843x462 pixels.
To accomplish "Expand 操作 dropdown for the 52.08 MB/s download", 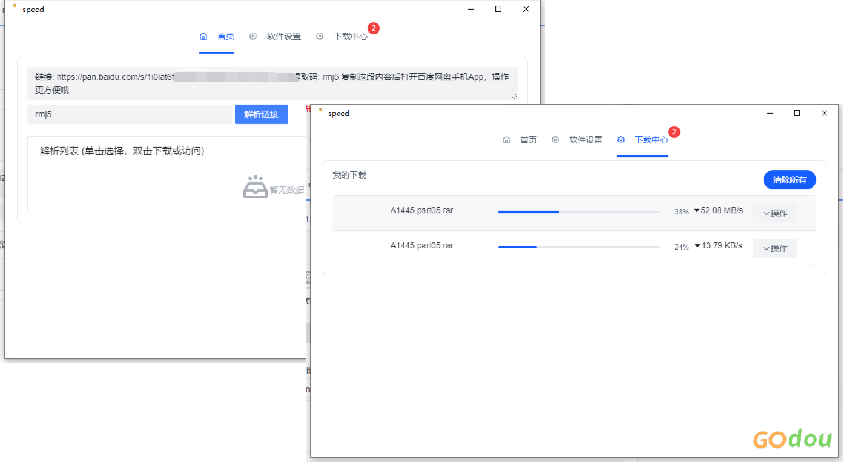I will 775,214.
